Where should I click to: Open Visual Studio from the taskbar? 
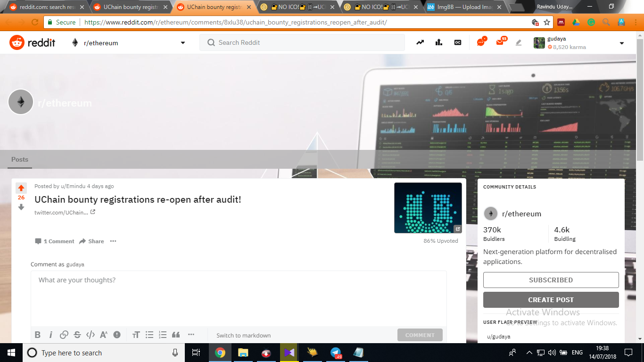[289, 353]
